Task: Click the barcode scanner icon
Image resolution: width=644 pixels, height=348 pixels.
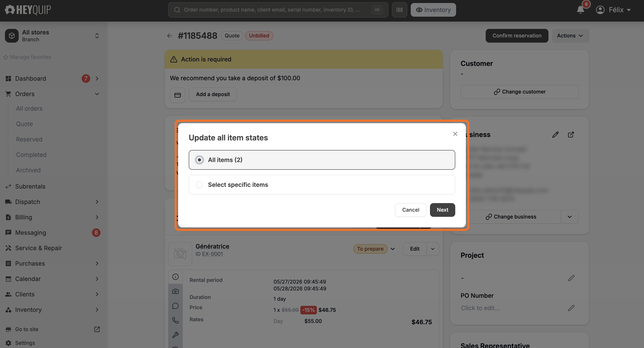Action: (399, 10)
